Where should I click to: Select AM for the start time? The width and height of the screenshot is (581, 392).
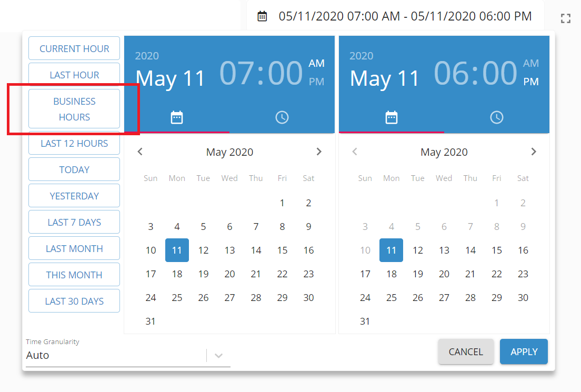[x=316, y=64]
